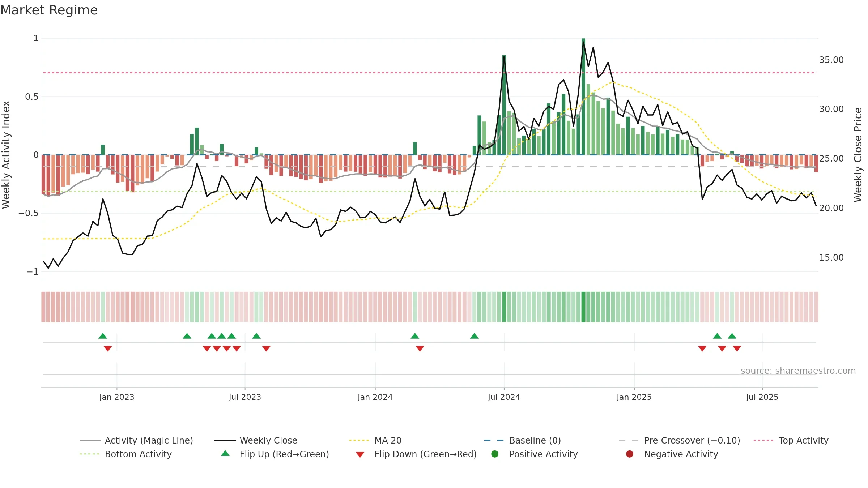Click the Jul 2024 x-axis tick label
Image resolution: width=868 pixels, height=488 pixels.
504,397
